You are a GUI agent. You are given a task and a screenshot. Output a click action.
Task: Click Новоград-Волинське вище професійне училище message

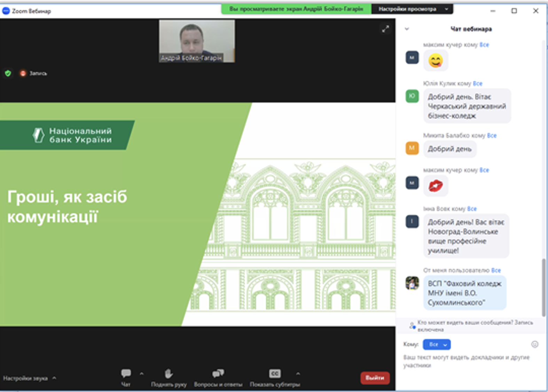point(466,236)
